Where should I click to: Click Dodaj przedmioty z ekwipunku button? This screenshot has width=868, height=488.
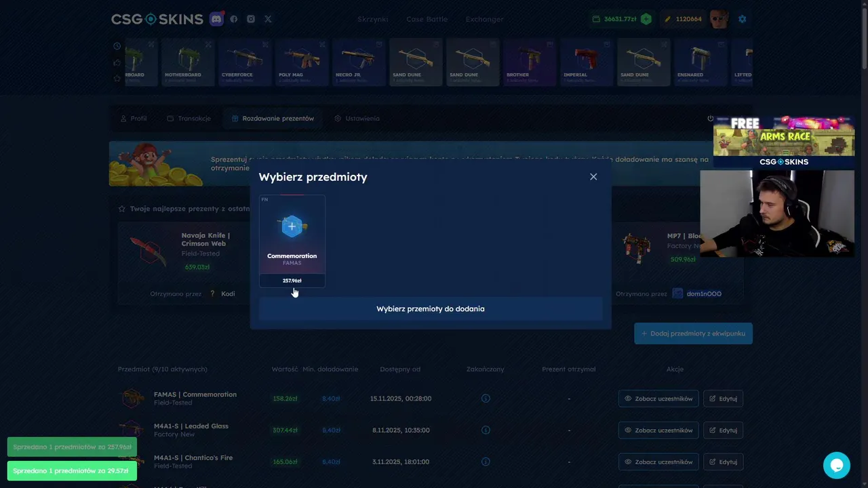pos(693,333)
